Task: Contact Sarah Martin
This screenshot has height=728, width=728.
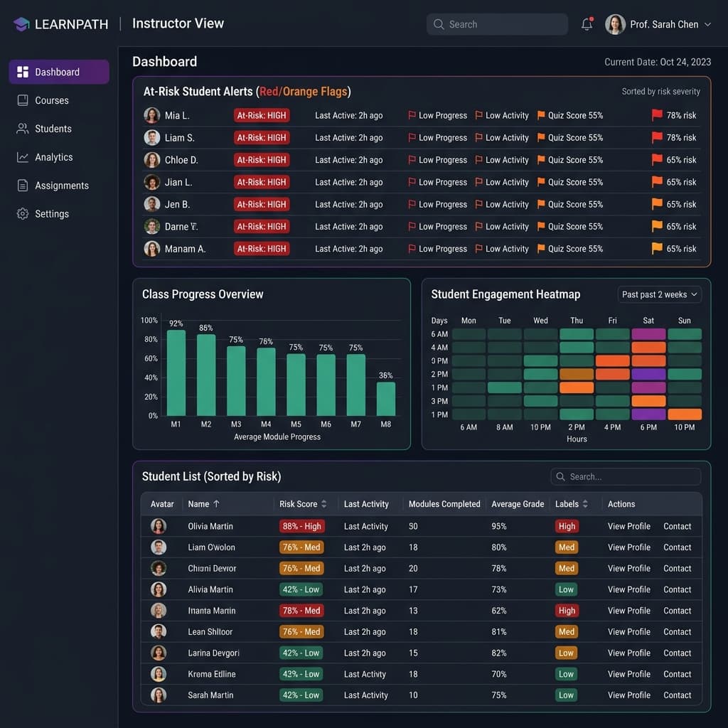Action: pyautogui.click(x=678, y=695)
